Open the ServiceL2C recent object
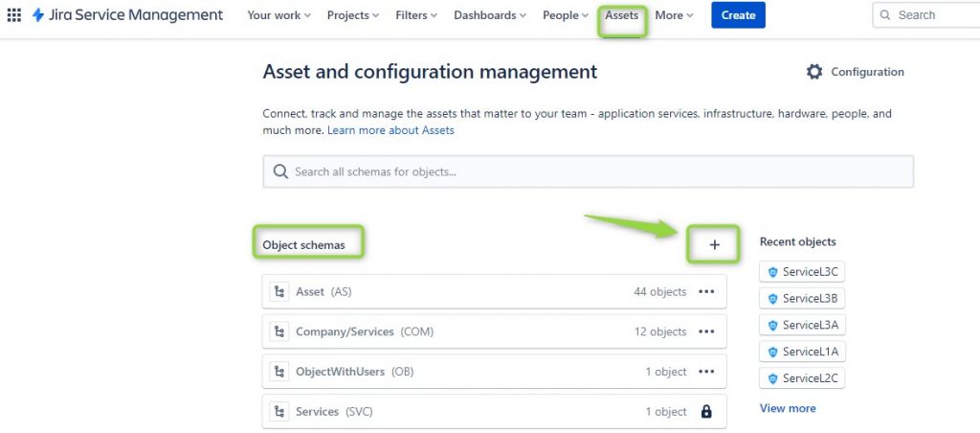980x433 pixels. tap(802, 378)
